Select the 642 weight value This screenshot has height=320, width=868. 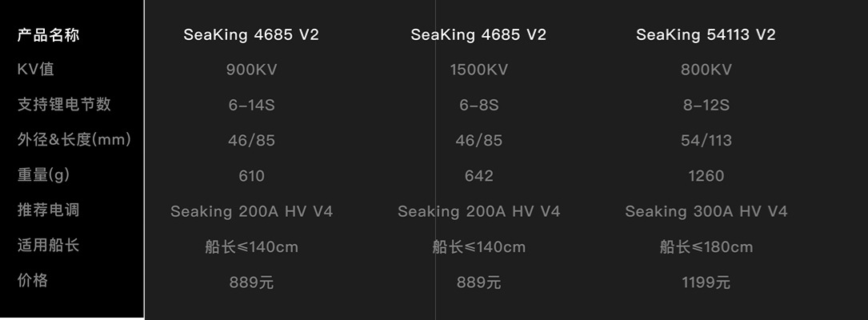pos(479,176)
